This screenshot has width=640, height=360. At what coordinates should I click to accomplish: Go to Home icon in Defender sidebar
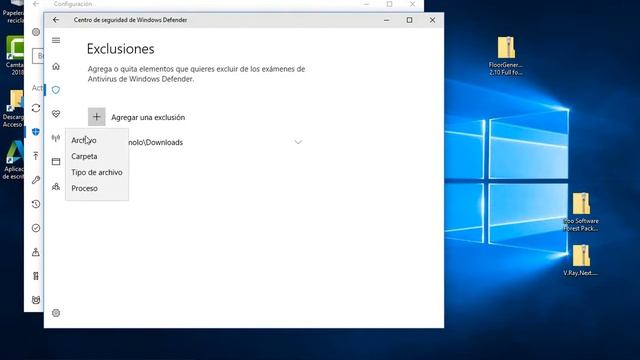pos(56,66)
